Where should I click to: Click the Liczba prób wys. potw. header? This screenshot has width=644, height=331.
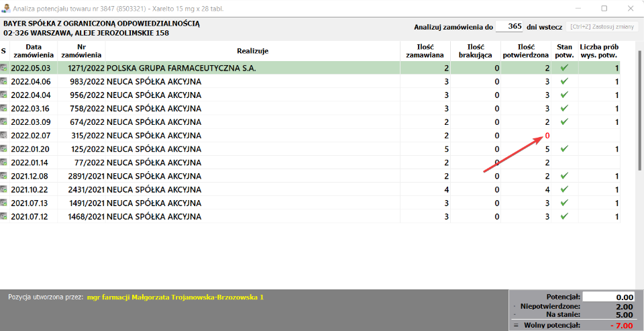(599, 51)
